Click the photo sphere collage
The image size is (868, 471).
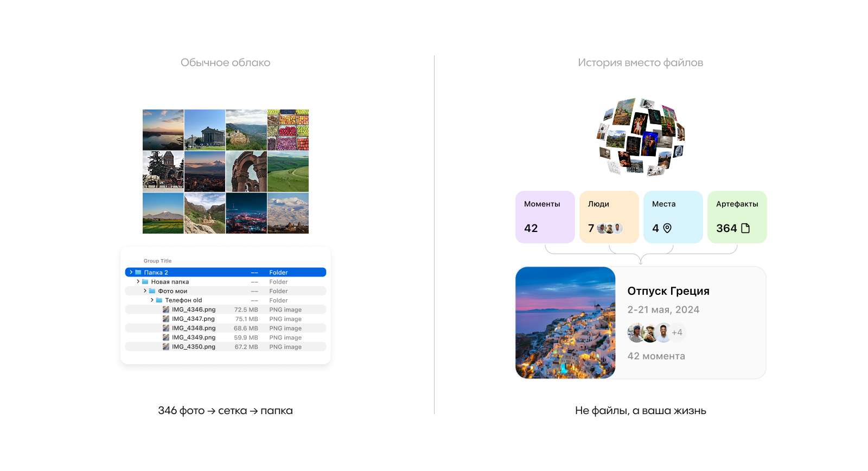(641, 137)
